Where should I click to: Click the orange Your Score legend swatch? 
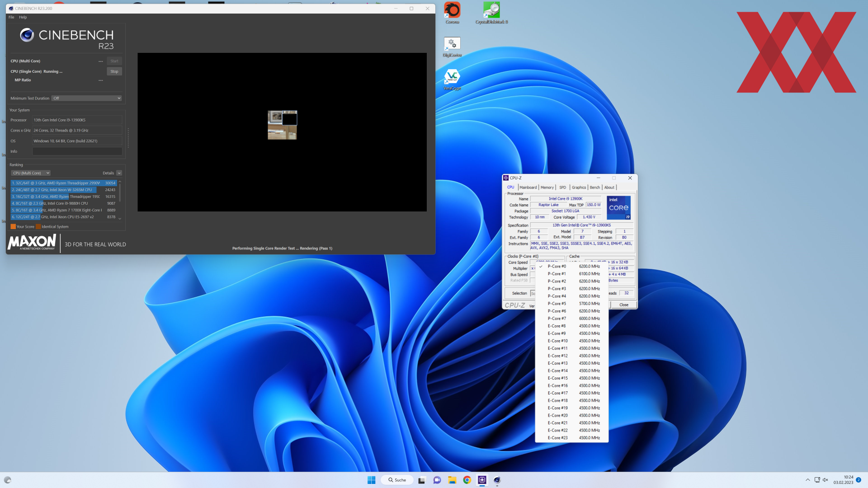[13, 227]
